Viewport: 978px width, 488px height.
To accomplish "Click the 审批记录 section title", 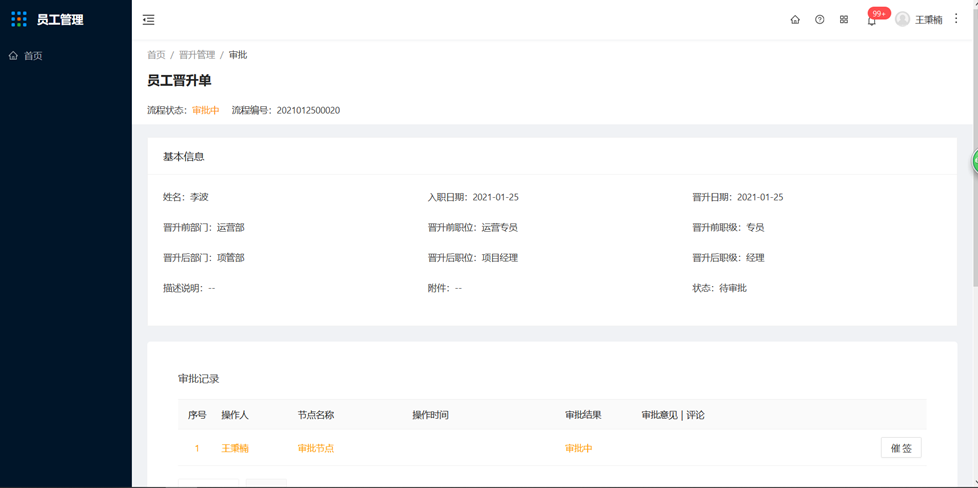I will (x=198, y=379).
